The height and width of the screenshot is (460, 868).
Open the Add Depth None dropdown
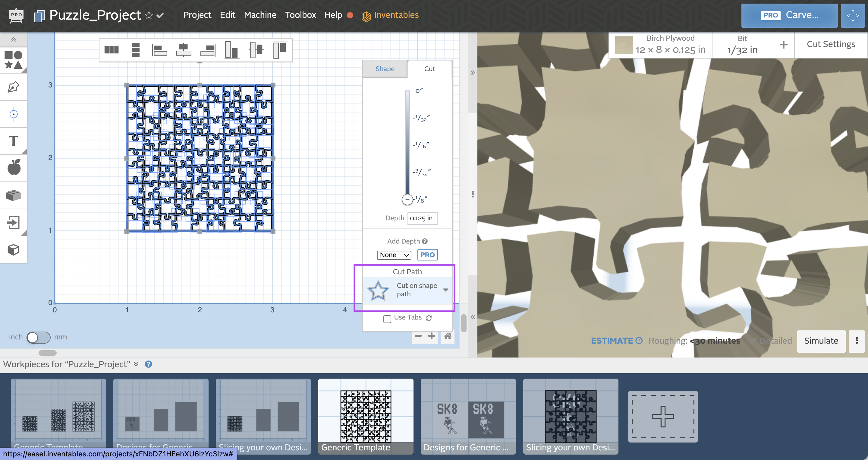(394, 255)
